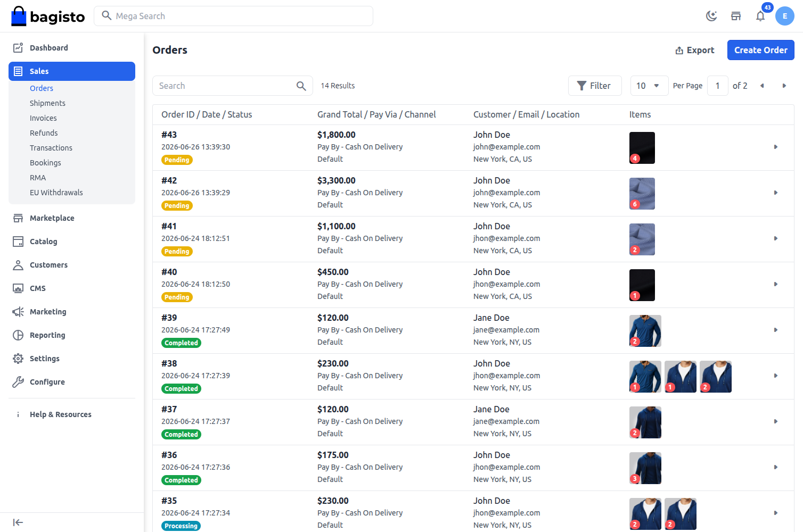Open Catalog menu item
Image resolution: width=803 pixels, height=532 pixels.
point(72,242)
